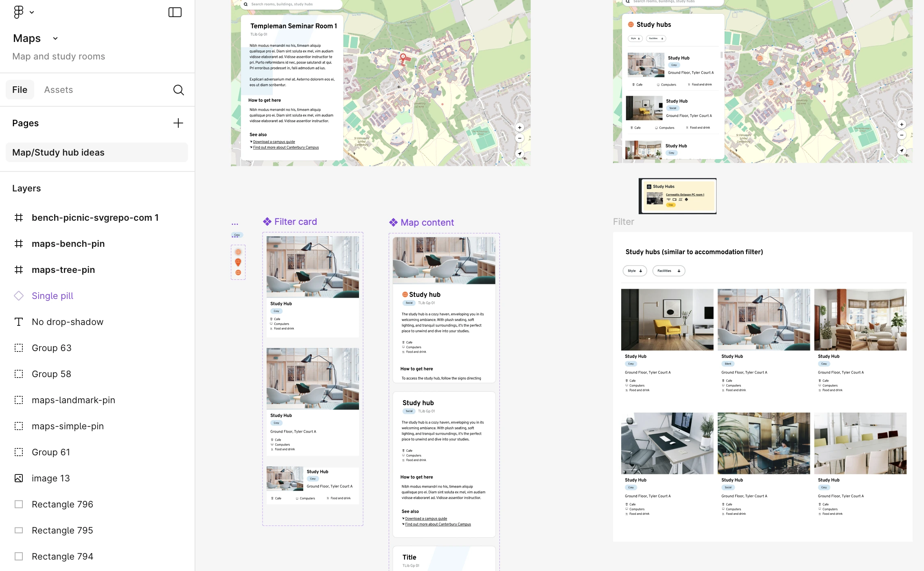Screen dimensions: 924x571
Task: Click component icon of Single pill layer
Action: tap(19, 296)
